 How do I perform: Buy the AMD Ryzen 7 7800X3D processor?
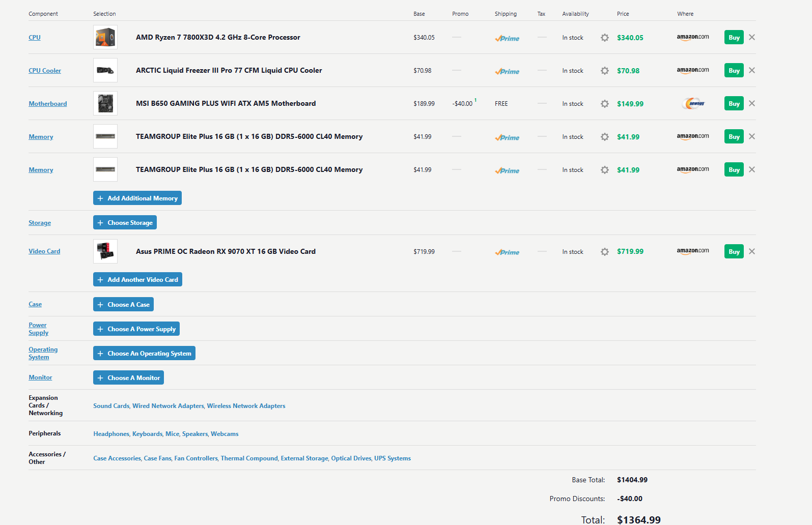[734, 37]
